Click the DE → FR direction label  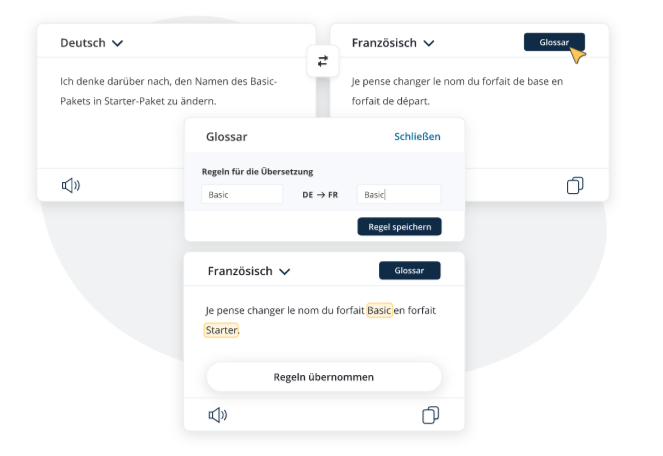tap(320, 195)
